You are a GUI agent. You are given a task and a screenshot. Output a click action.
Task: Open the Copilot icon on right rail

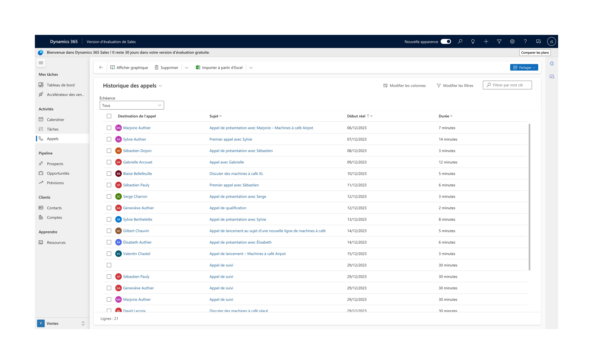[552, 63]
